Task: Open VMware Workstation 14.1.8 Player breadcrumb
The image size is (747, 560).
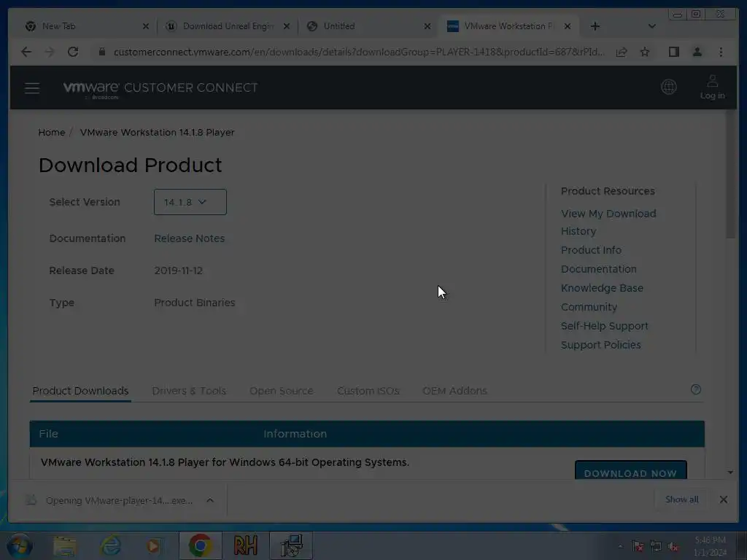Action: [x=158, y=133]
